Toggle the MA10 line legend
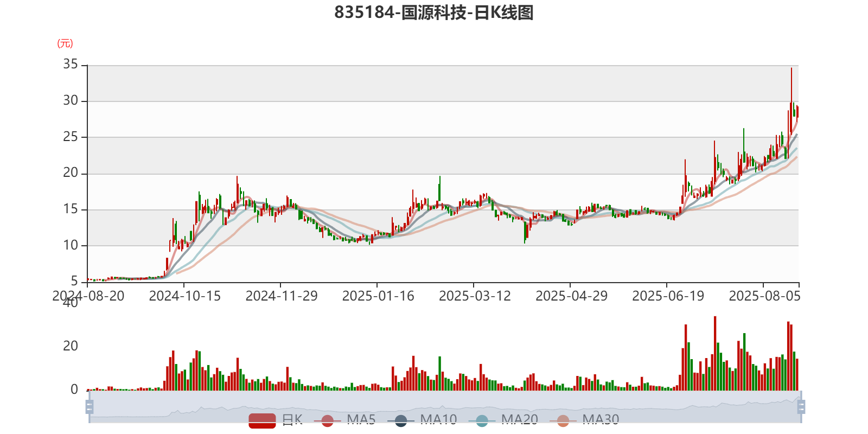Screen dimensions: 868x434 422,420
